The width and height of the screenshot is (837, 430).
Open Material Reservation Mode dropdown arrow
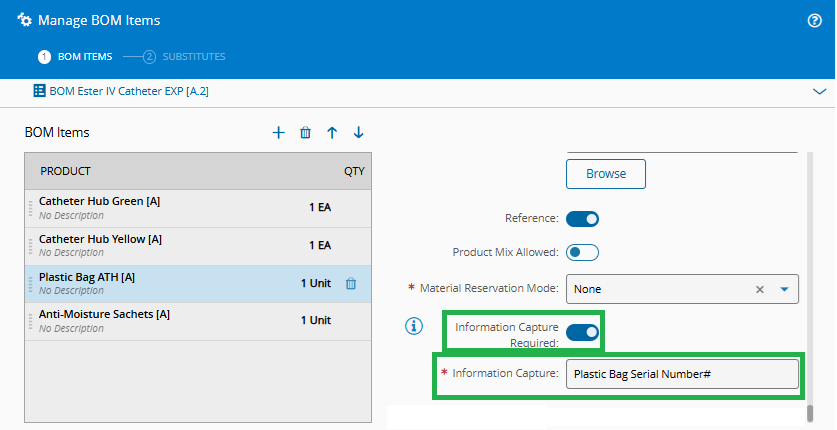click(x=784, y=289)
